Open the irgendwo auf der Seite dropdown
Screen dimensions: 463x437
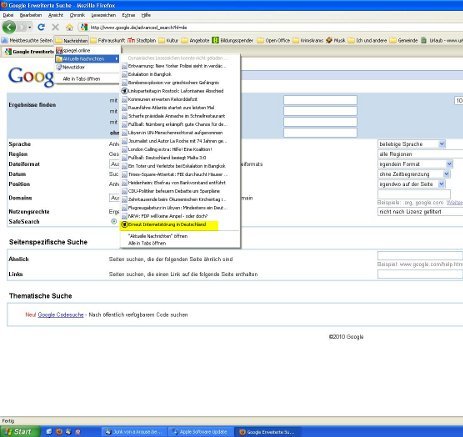point(412,184)
